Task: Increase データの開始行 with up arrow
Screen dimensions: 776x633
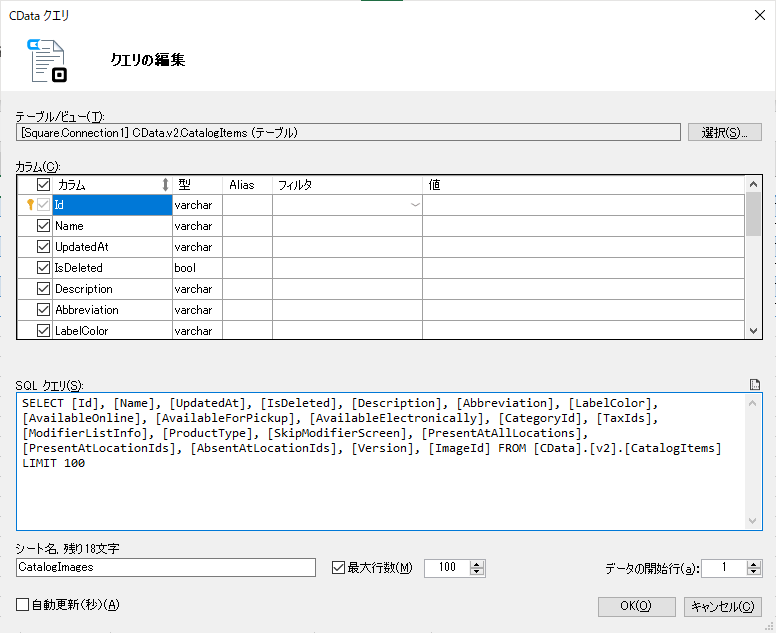Action: pos(753,564)
